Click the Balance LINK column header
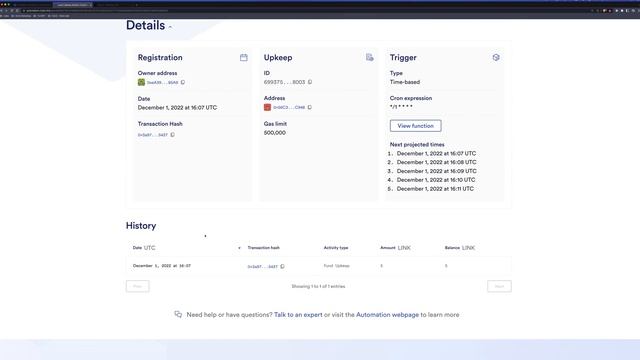Viewport: 640px width, 360px height. pos(460,248)
